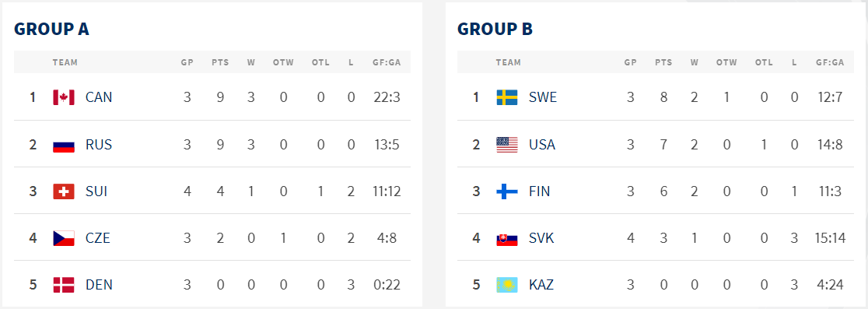Click the GROUP A heading
The width and height of the screenshot is (868, 309).
click(51, 29)
